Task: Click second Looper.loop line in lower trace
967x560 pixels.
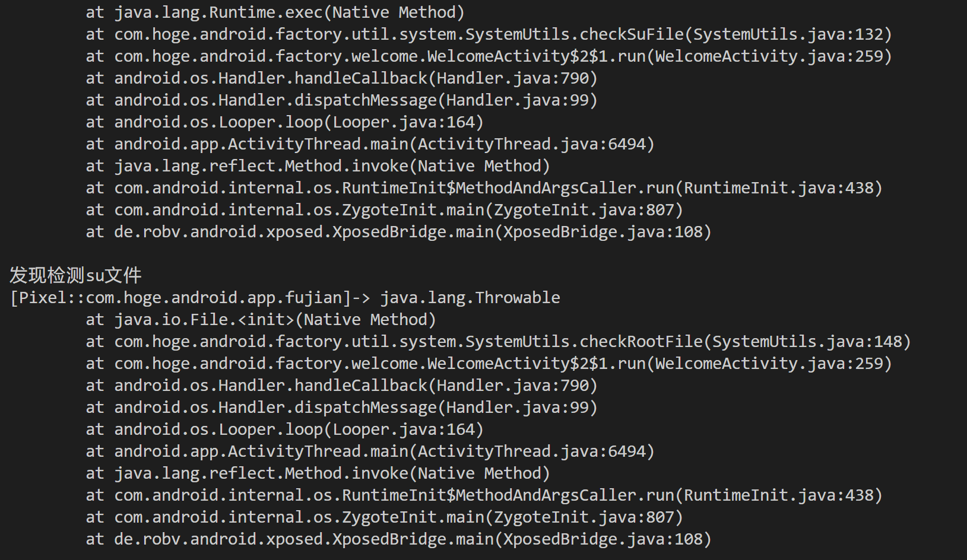Action: click(x=284, y=429)
